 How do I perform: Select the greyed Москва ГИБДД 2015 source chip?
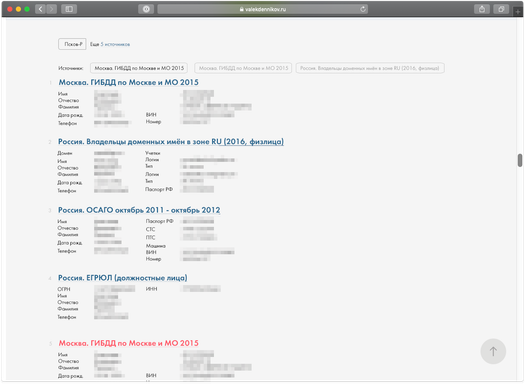243,68
